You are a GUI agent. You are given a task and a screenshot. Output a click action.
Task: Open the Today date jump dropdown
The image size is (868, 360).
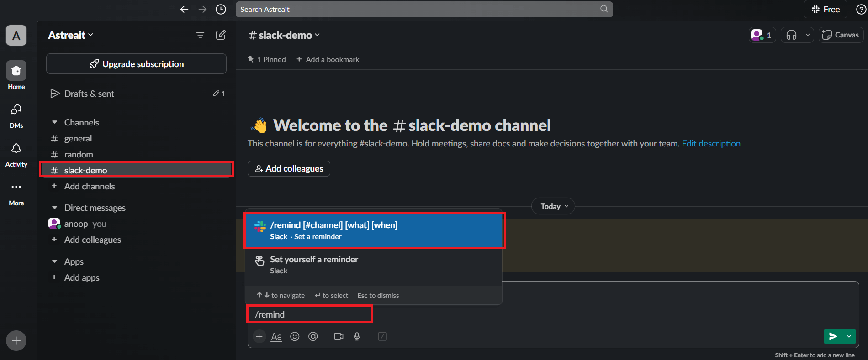[x=553, y=206]
